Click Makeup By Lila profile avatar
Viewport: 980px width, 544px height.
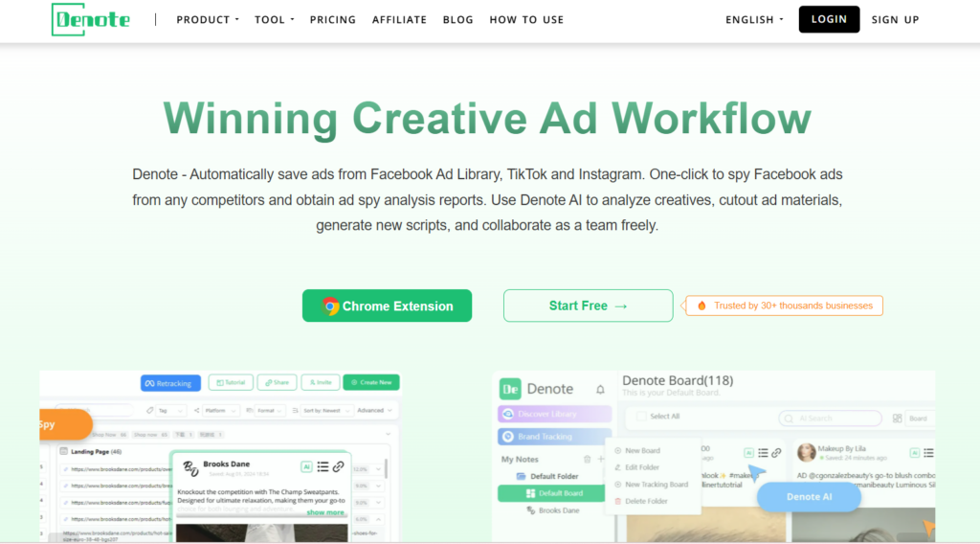pyautogui.click(x=806, y=452)
